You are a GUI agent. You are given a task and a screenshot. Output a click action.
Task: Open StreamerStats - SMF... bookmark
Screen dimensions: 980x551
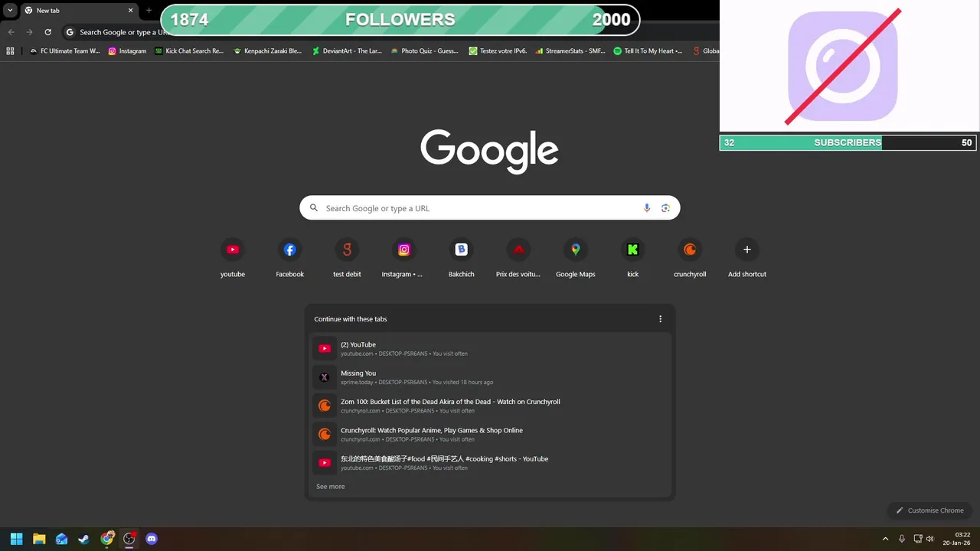click(571, 51)
